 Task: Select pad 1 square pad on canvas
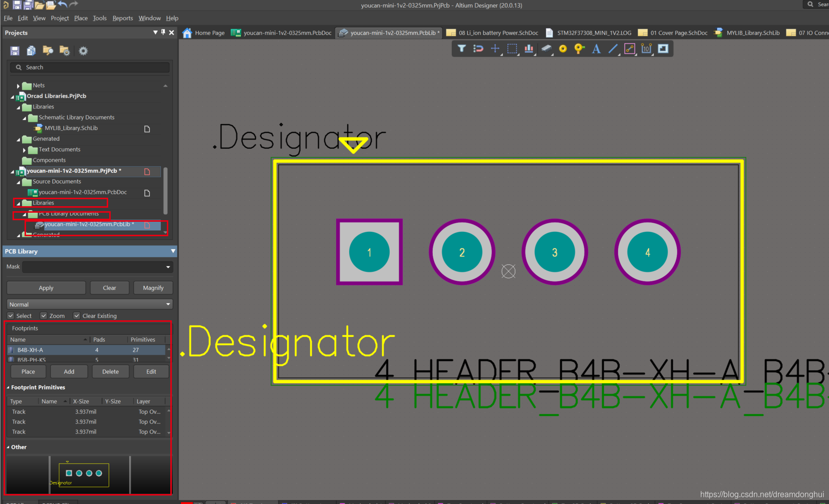click(x=369, y=252)
